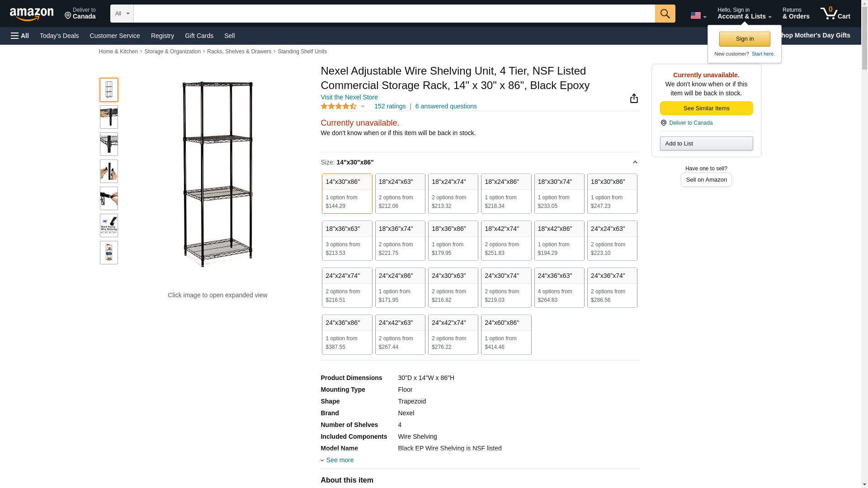868x488 pixels.
Task: Click the search magnifier button
Action: click(665, 14)
